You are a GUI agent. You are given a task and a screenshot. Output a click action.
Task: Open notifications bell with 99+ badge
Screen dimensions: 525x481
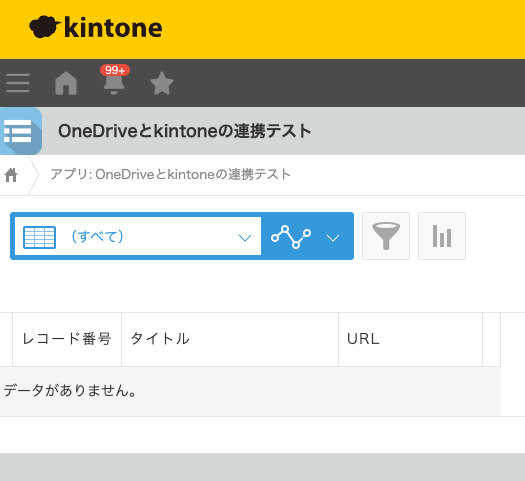[114, 80]
